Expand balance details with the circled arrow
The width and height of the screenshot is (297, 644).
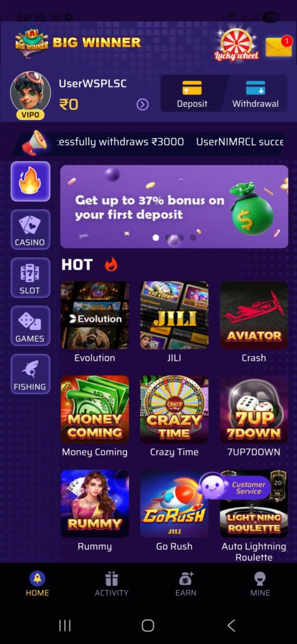[143, 105]
